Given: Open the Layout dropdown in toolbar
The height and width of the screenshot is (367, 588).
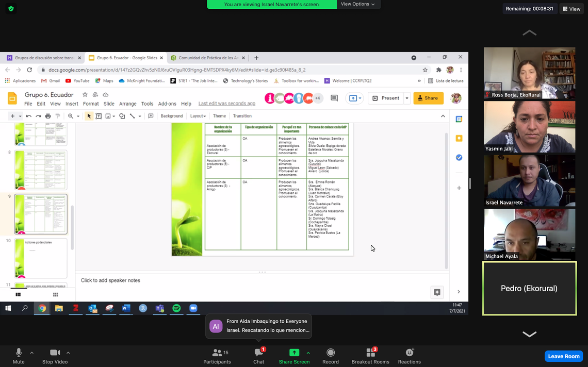Looking at the screenshot, I should pyautogui.click(x=198, y=116).
